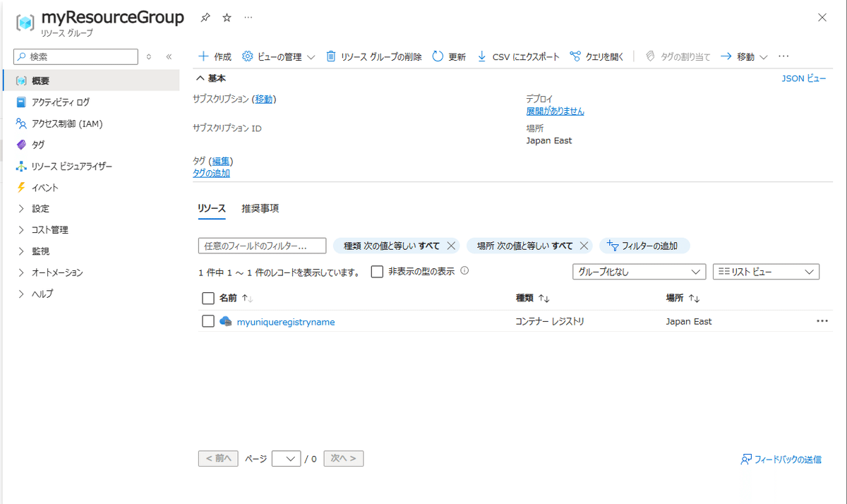847x504 pixels.
Task: Open JSON ビュー link
Action: pyautogui.click(x=803, y=78)
